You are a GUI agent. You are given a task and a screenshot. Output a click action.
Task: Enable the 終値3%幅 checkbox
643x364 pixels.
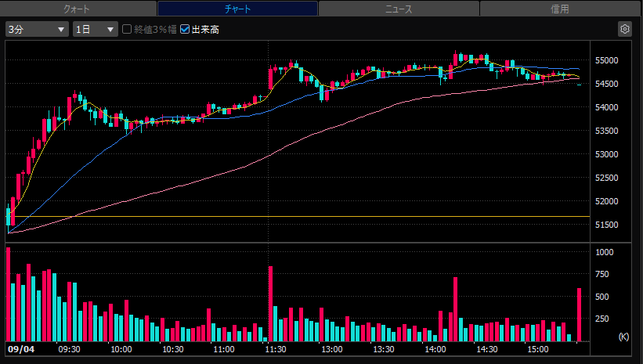pyautogui.click(x=127, y=29)
